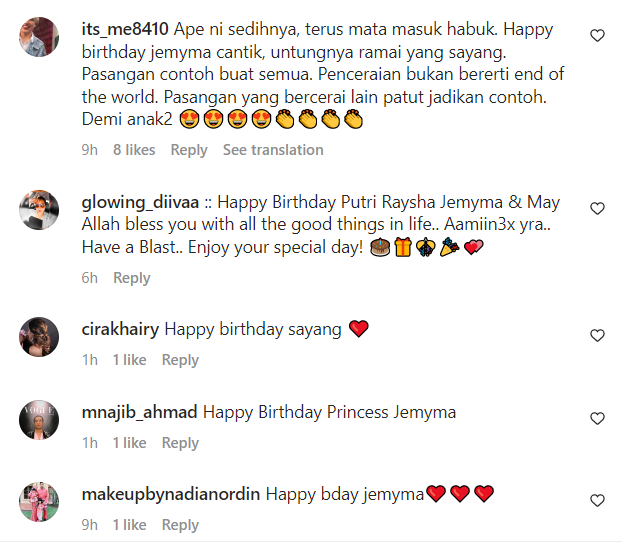View the 1 like on cirakhairy comment
The width and height of the screenshot is (622, 544).
(129, 360)
